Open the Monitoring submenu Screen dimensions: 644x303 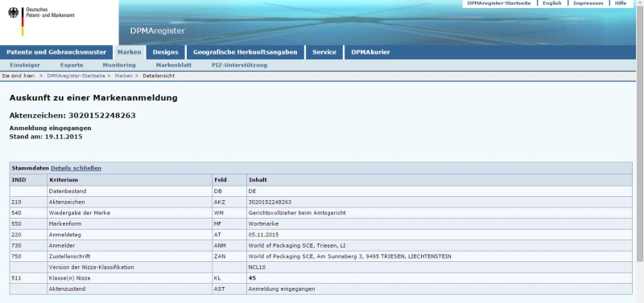pyautogui.click(x=119, y=65)
